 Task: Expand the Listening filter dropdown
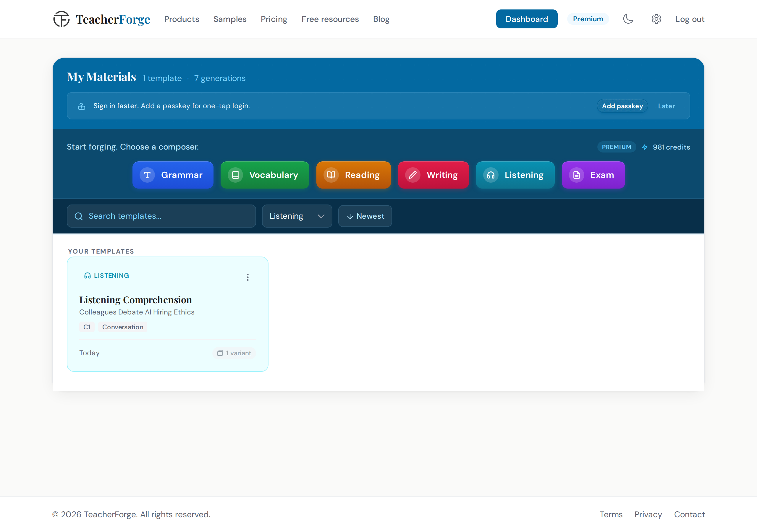pyautogui.click(x=297, y=216)
